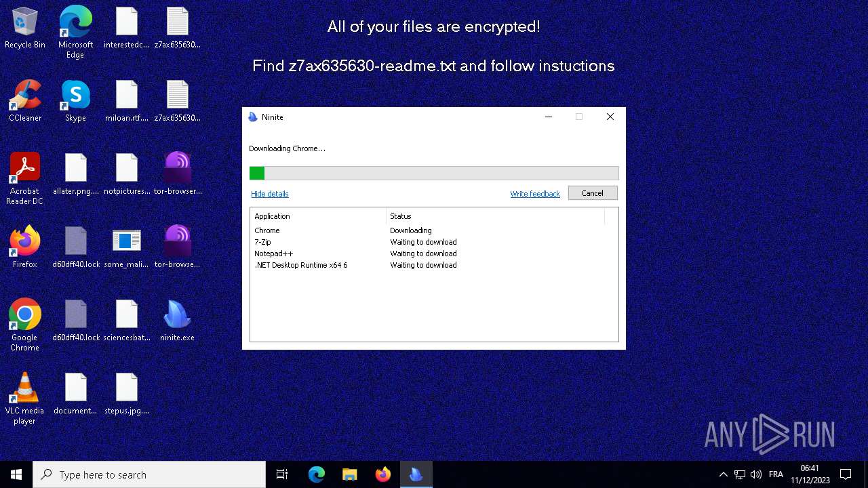Image resolution: width=868 pixels, height=488 pixels.
Task: Open the Write feedback link
Action: click(x=535, y=194)
